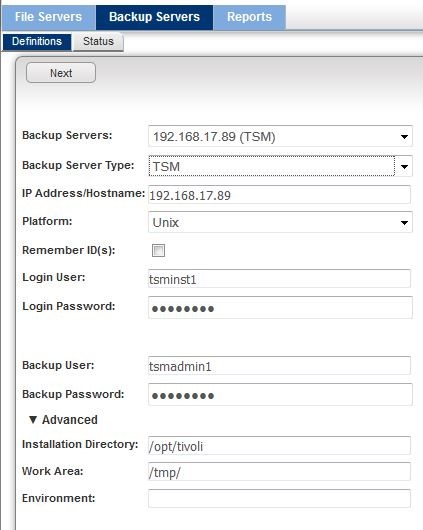423x530 pixels.
Task: Focus the IP Address/Hostname field
Action: tap(280, 195)
